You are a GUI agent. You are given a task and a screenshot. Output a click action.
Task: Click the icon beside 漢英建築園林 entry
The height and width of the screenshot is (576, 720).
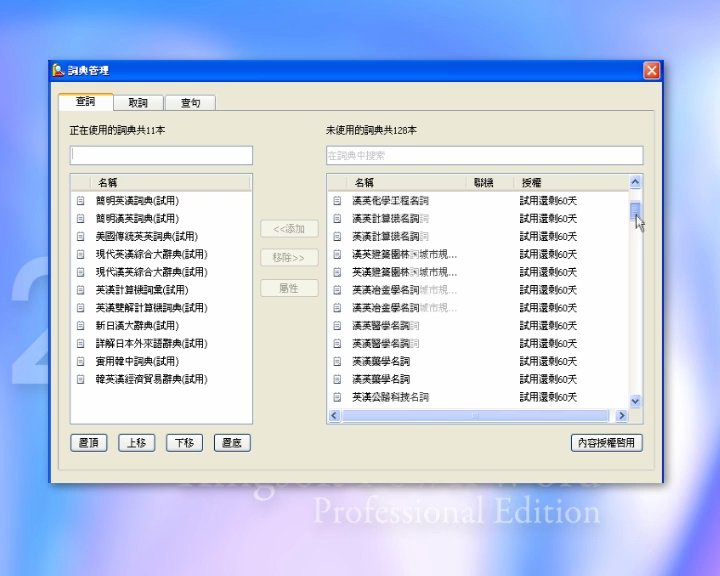pos(337,254)
